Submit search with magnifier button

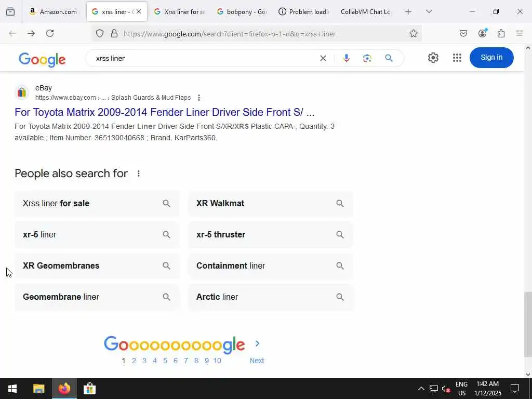pos(389,58)
